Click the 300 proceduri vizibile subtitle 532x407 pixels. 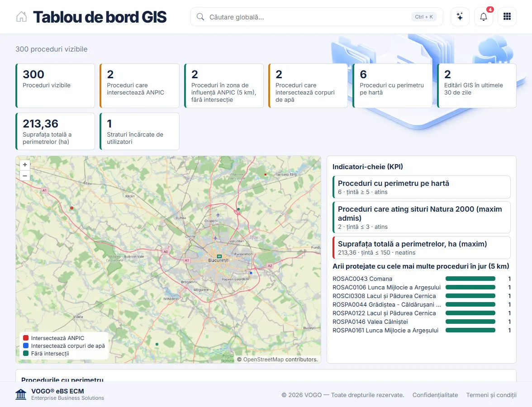[x=52, y=49]
